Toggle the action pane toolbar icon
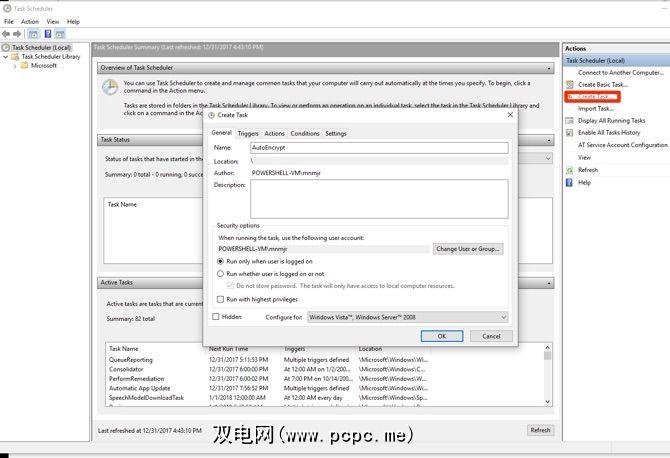Viewport: 670px width, 458px height. [x=60, y=34]
